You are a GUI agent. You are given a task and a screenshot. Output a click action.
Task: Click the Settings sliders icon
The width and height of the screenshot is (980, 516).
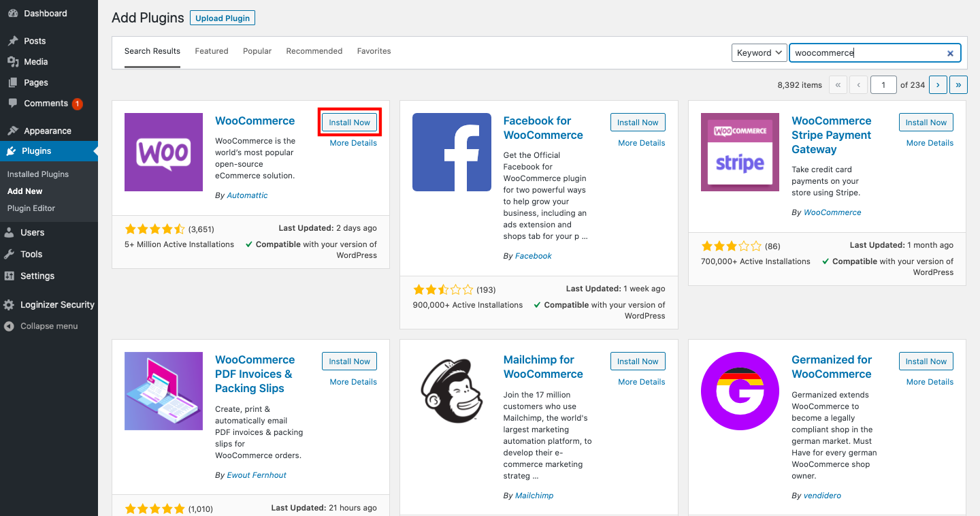(10, 276)
